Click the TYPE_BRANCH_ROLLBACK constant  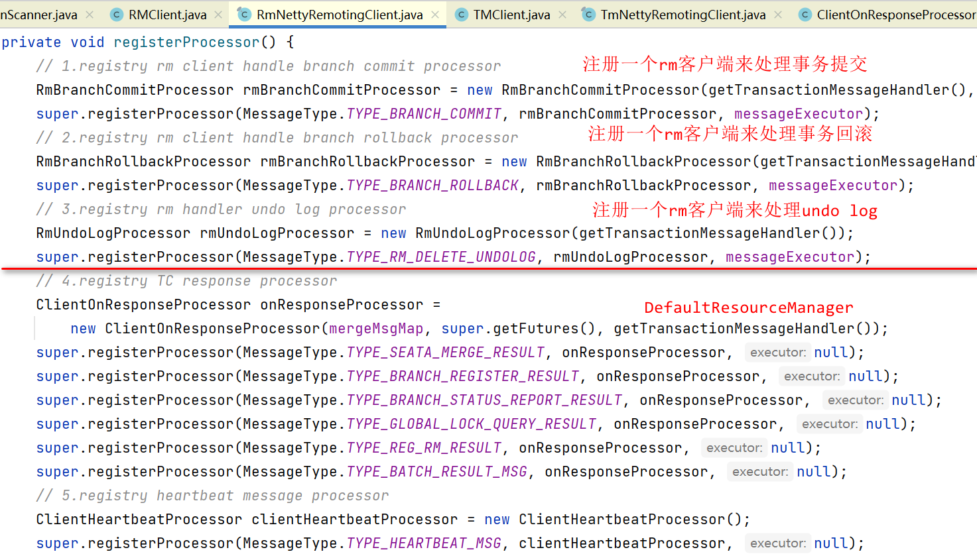coord(432,186)
